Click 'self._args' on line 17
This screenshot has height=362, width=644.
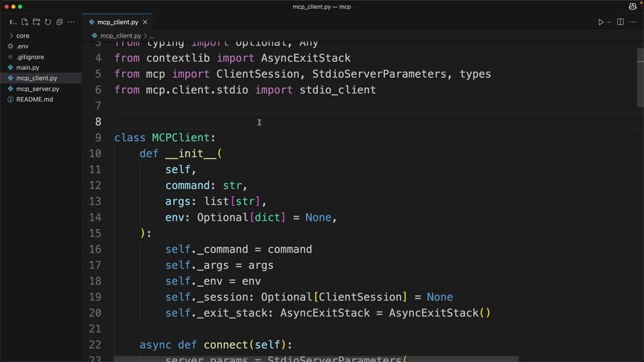pyautogui.click(x=197, y=265)
